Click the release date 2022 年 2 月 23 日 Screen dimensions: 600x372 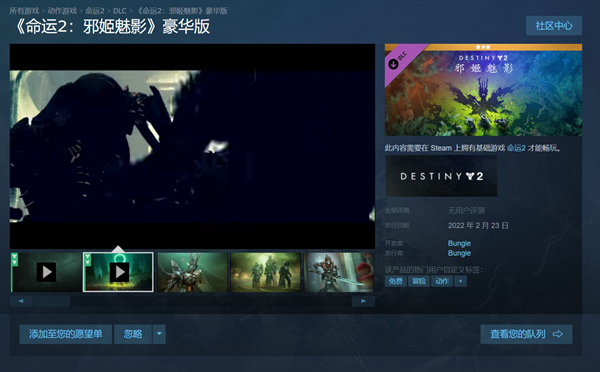(x=478, y=225)
